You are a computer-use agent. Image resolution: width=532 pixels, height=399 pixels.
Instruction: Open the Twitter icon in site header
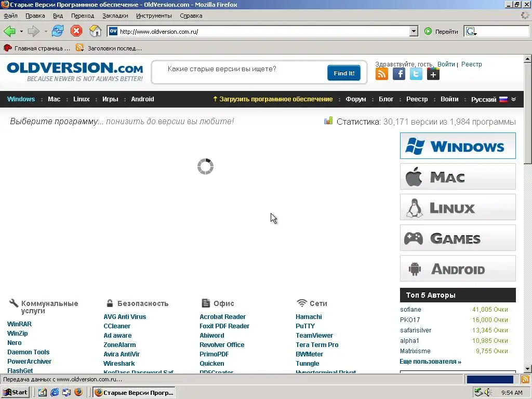point(416,74)
